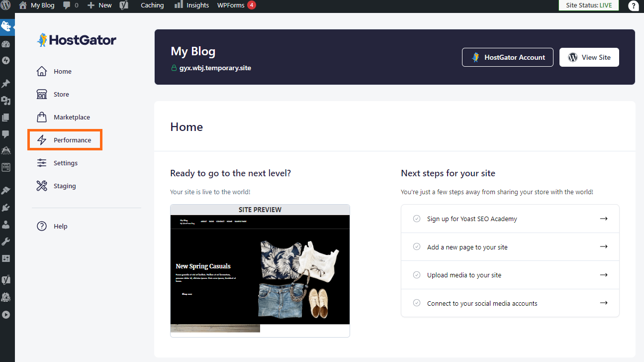The height and width of the screenshot is (362, 644).
Task: Open the Dashboard gauge icon in sidebar
Action: tap(6, 44)
